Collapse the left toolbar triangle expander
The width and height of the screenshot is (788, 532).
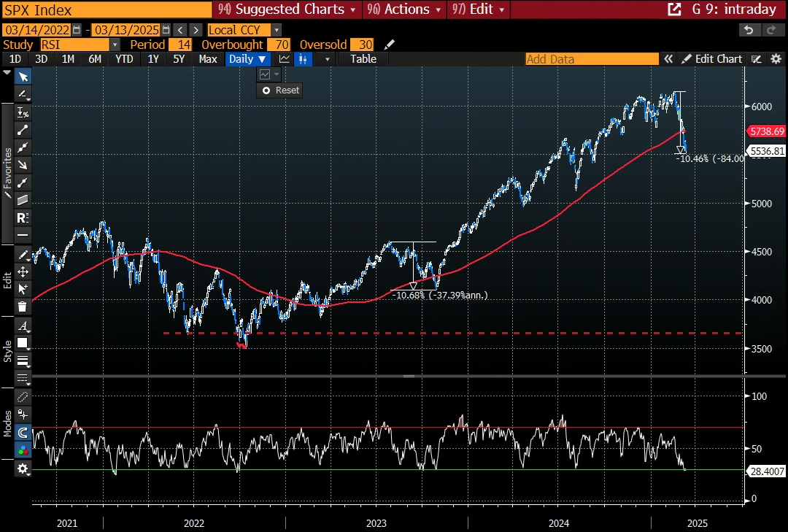point(7,73)
